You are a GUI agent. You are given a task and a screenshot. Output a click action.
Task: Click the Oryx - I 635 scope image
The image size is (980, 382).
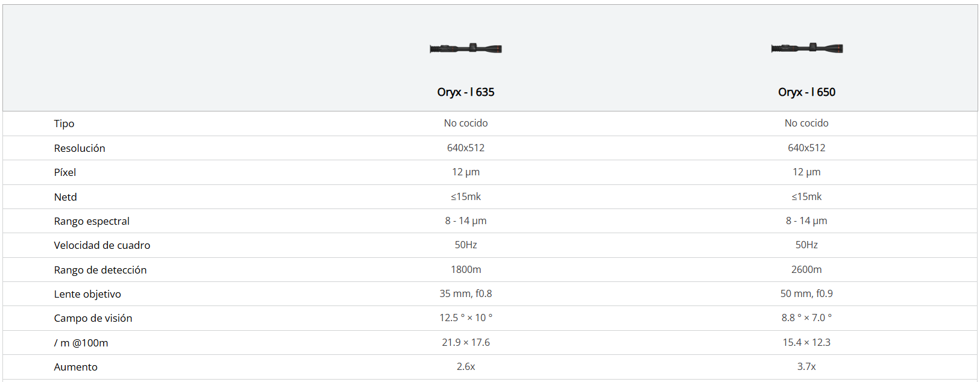click(466, 48)
